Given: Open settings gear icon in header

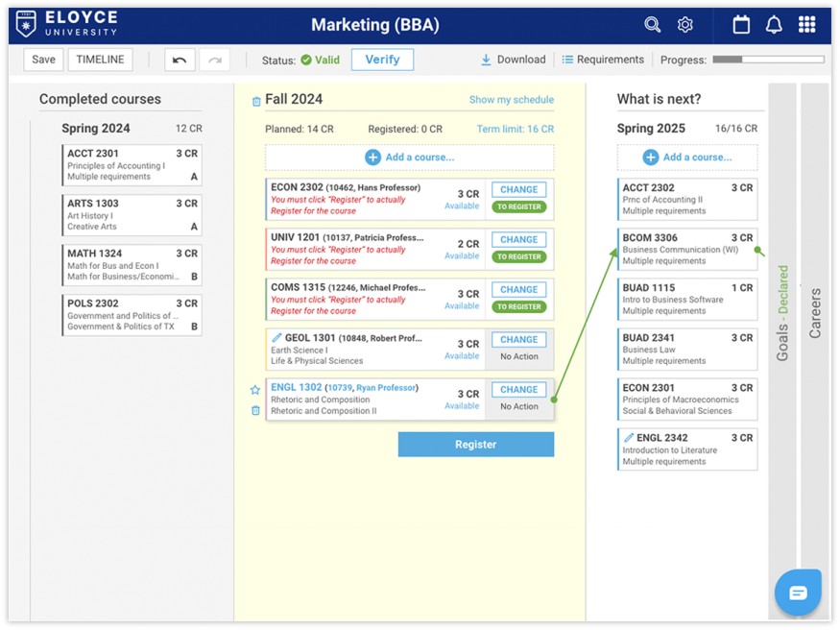Looking at the screenshot, I should [684, 25].
